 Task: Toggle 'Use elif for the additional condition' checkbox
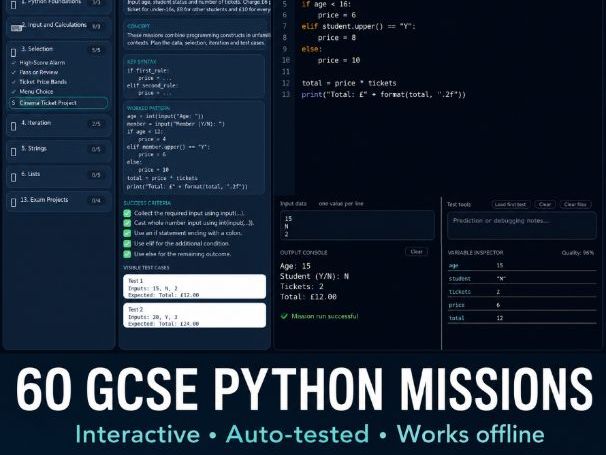pos(127,244)
